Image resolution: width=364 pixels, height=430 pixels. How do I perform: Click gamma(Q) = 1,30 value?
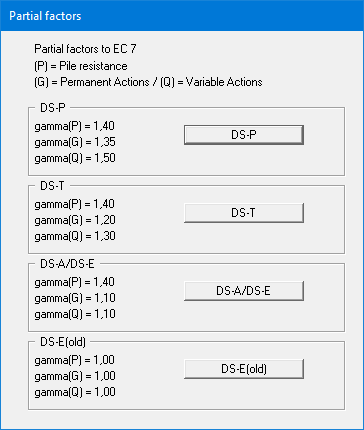point(75,236)
